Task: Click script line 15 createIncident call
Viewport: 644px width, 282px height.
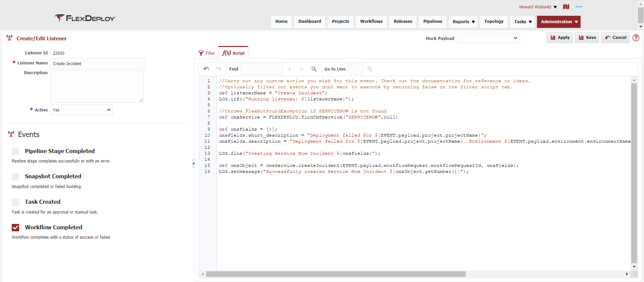Action: click(369, 166)
